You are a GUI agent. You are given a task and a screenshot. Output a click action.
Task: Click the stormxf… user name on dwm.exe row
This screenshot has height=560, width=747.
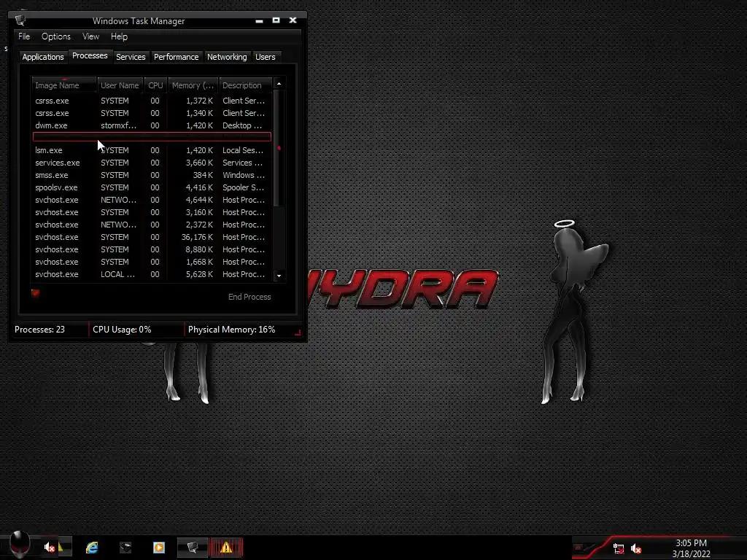coord(118,125)
